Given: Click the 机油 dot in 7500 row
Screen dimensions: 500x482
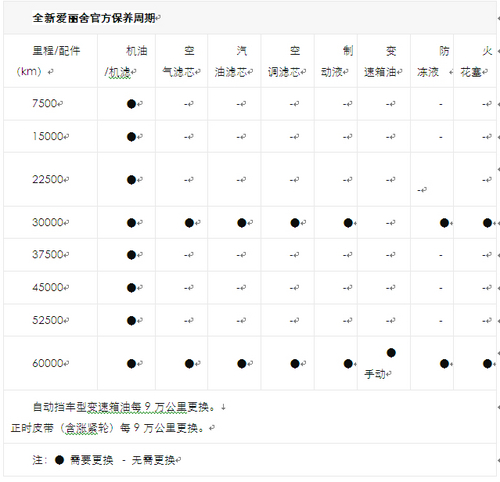Looking at the screenshot, I should pyautogui.click(x=131, y=104).
